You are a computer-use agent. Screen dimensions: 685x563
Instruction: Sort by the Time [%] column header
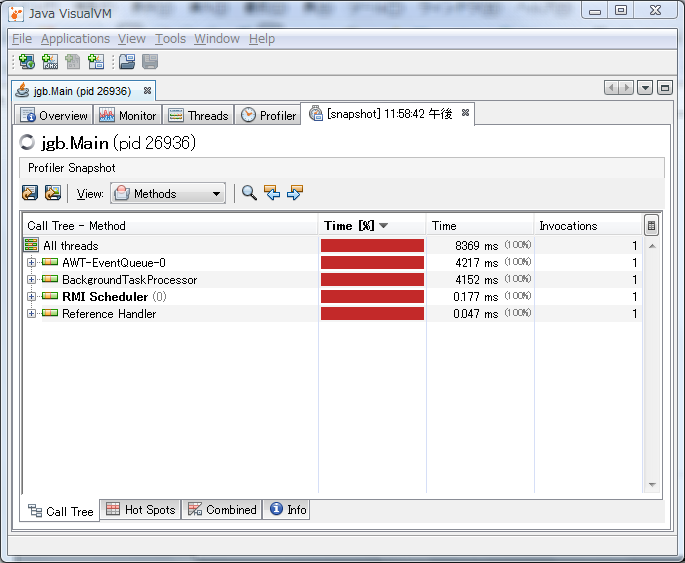(372, 225)
